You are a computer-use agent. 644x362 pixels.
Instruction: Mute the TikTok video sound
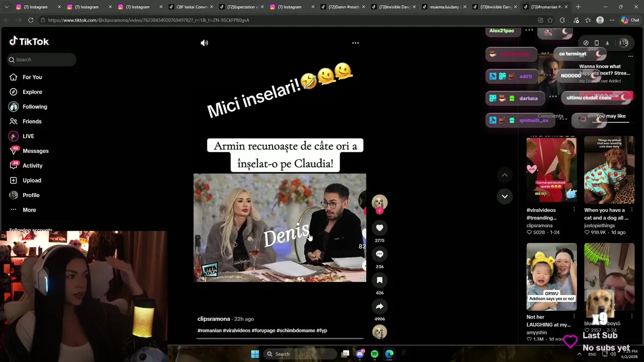tap(204, 43)
